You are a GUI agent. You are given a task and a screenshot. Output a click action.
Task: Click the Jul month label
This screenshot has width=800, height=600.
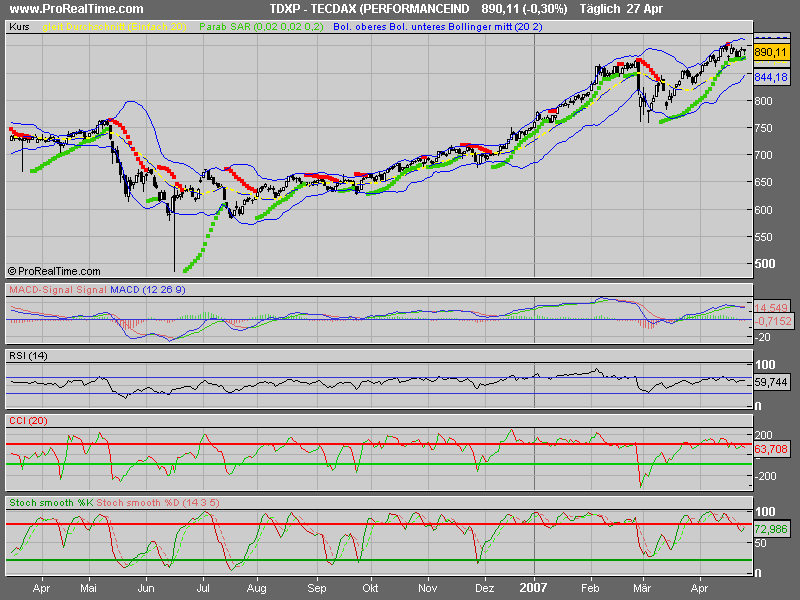pyautogui.click(x=203, y=588)
